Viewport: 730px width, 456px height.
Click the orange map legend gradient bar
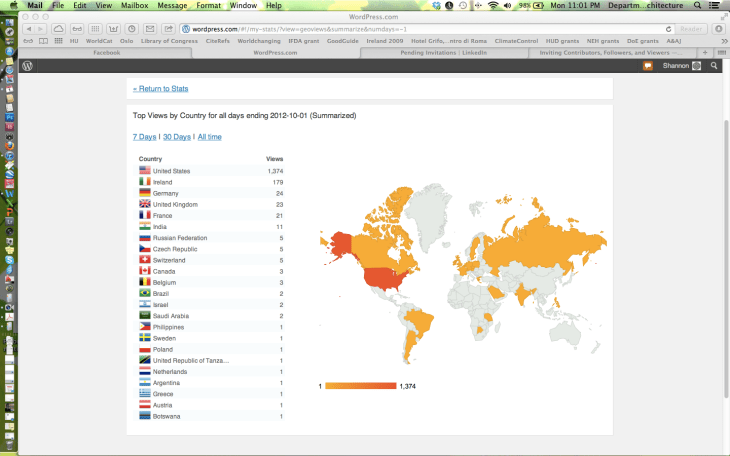click(x=359, y=385)
